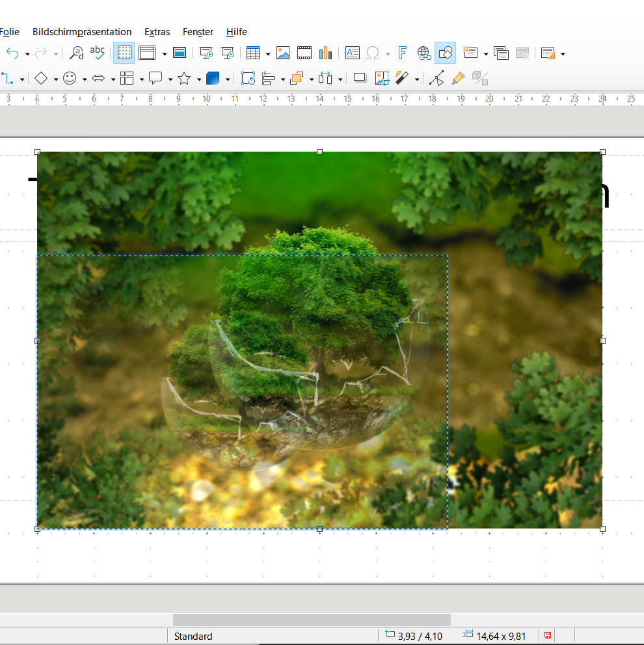This screenshot has width=644, height=645.
Task: Run the spelling check
Action: pos(98,53)
